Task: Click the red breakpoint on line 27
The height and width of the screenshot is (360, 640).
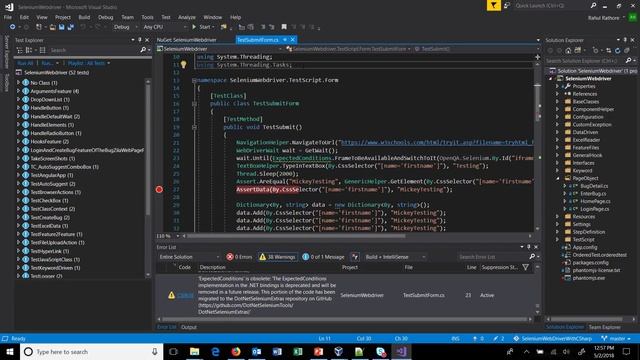Action: [159, 189]
